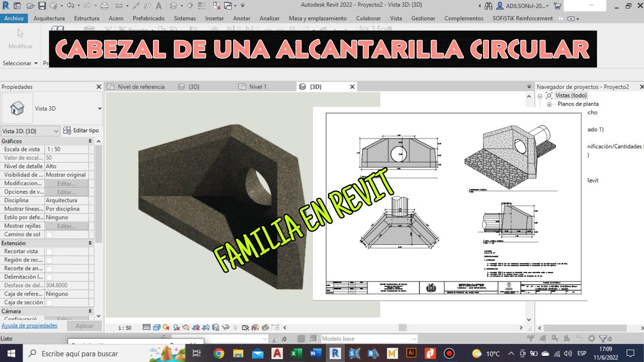The width and height of the screenshot is (644, 362).
Task: Click the Editar tipo button
Action: (81, 131)
